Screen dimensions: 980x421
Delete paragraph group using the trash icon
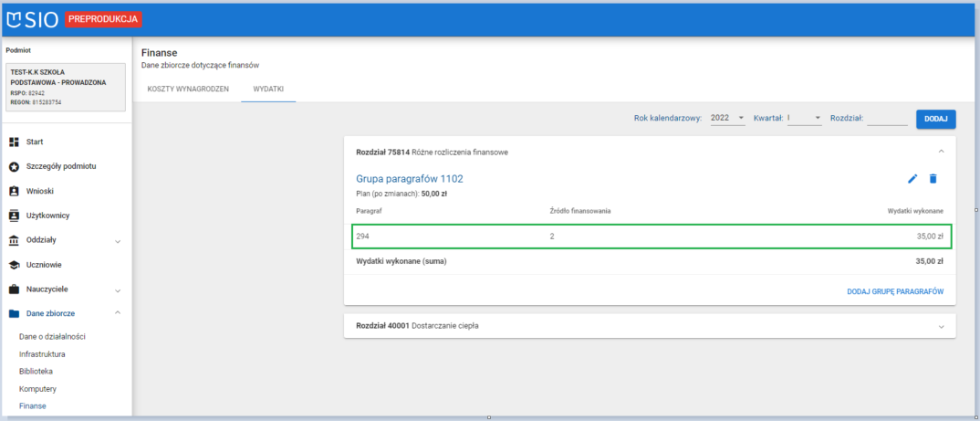click(x=933, y=179)
